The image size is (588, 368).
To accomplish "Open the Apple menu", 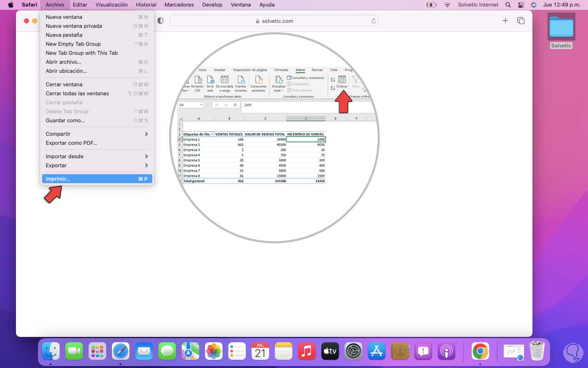I will [11, 5].
